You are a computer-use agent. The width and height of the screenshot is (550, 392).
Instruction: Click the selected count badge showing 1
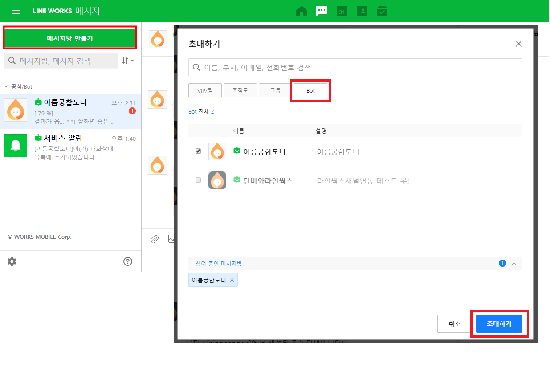[x=502, y=264]
